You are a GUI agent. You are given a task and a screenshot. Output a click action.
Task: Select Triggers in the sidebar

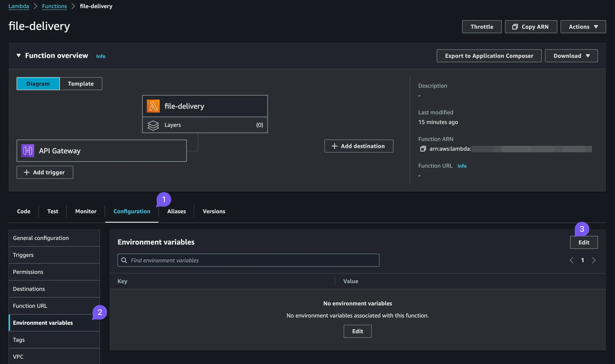(54, 255)
